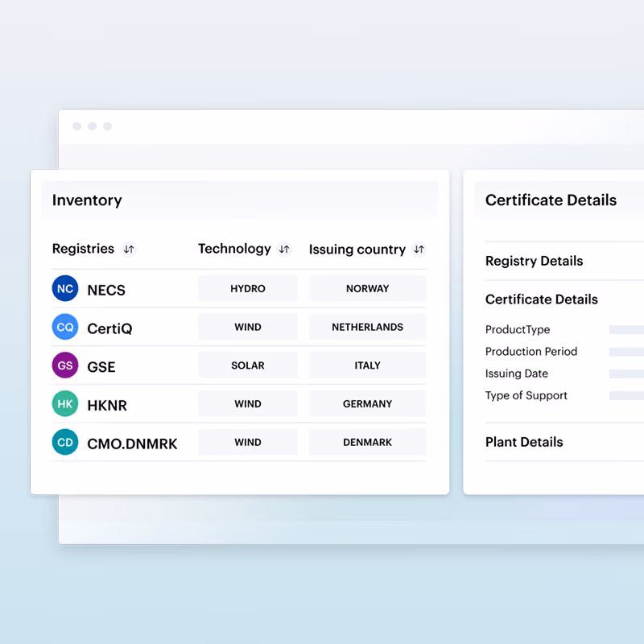Click the NETHERLANDS country tag
This screenshot has width=644, height=644.
[368, 327]
